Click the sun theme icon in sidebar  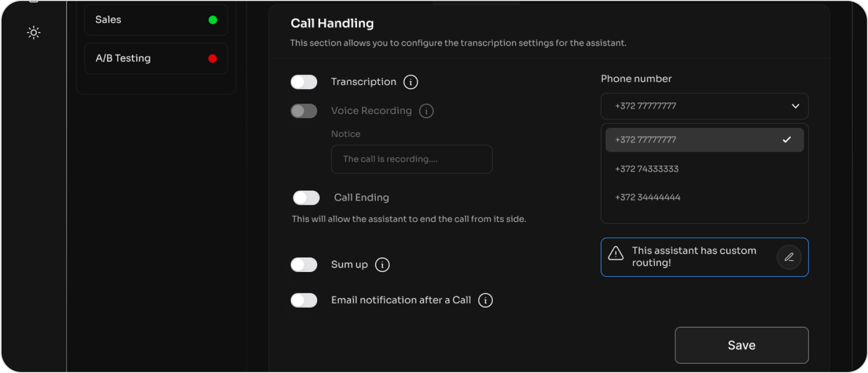34,33
